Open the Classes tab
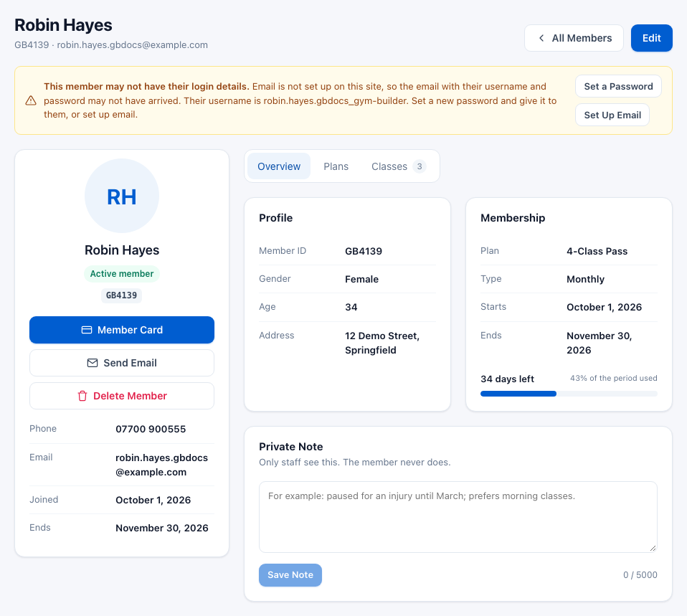687x616 pixels. [398, 166]
